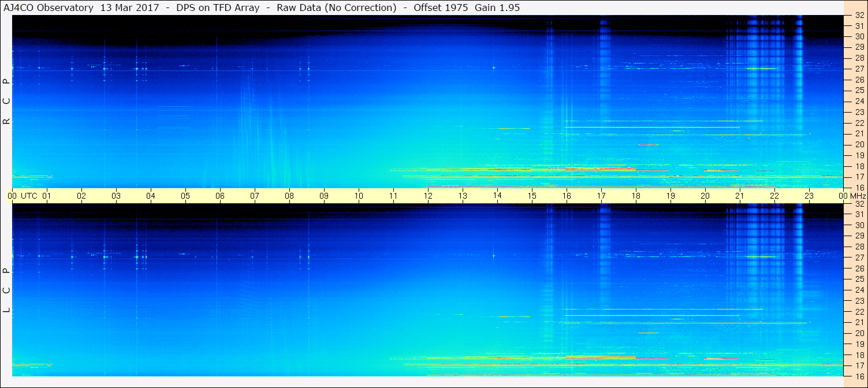Click the '00' hour label beside UTC
Image resolution: width=868 pixels, height=388 pixels.
click(12, 196)
